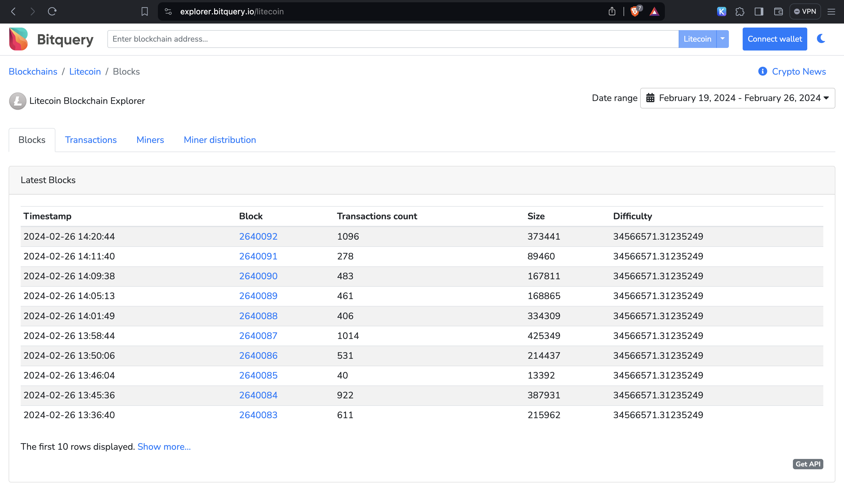Click the Litecoin network button
Screen dimensions: 844x504
(697, 39)
